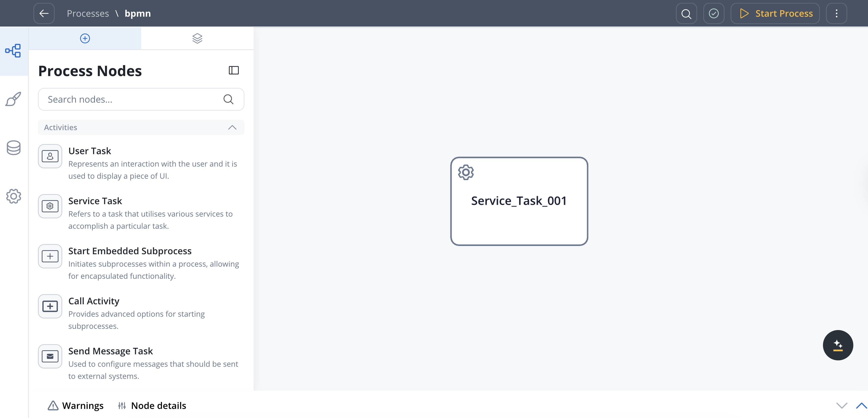868x418 pixels.
Task: Click the validate checkmark circle icon
Action: click(713, 13)
